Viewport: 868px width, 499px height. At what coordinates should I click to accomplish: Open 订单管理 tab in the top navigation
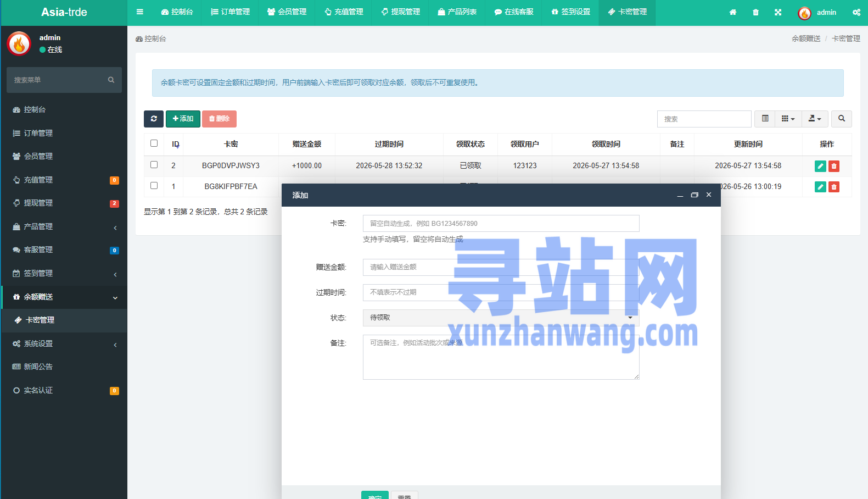click(230, 12)
